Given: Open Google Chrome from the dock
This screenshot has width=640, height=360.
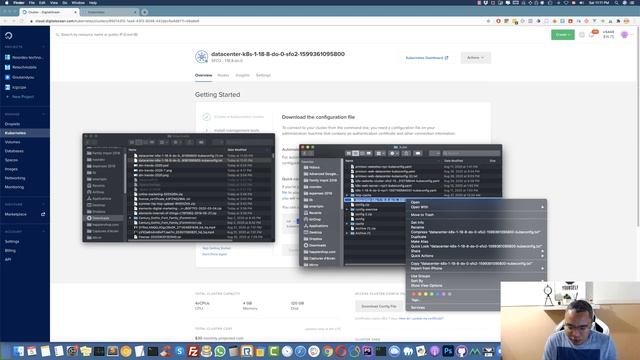Looking at the screenshot, I should coord(327,351).
